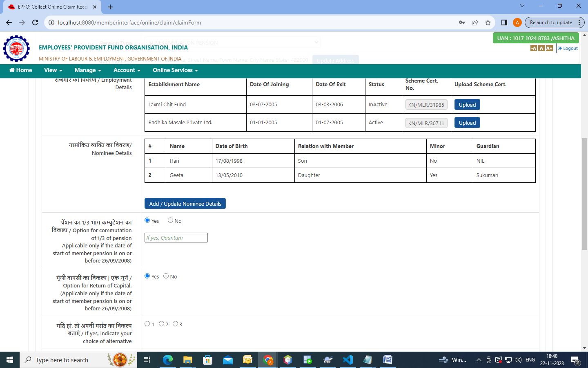Choose alternative 3 radio button
This screenshot has width=588, height=368.
(175, 324)
